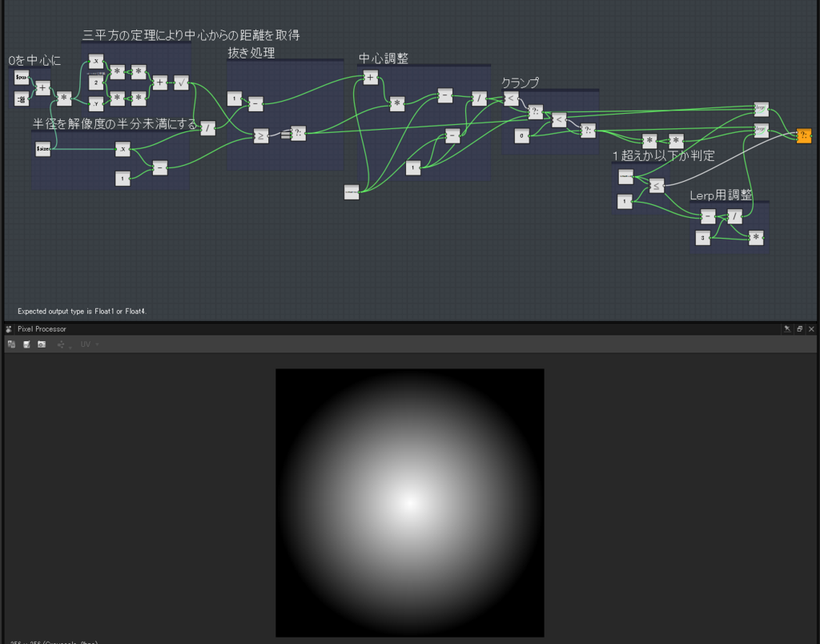Float the Pixel Processor panel window
The height and width of the screenshot is (644, 820).
(x=800, y=328)
